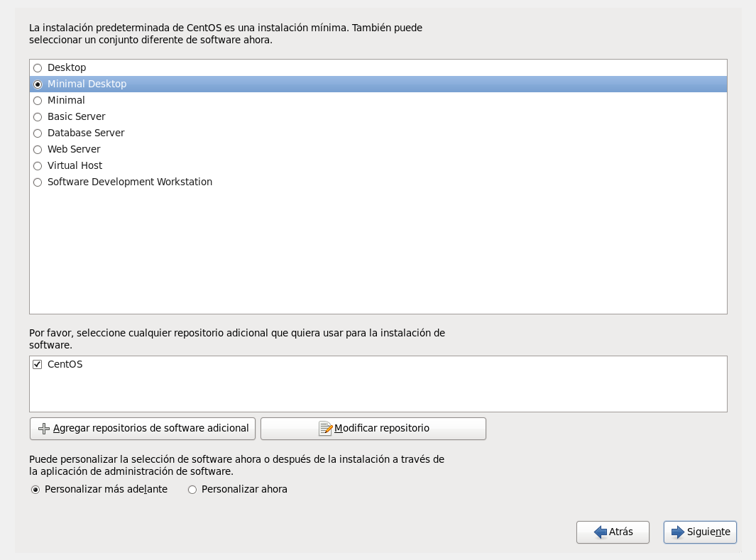Select the Virtual Host option

coord(38,166)
